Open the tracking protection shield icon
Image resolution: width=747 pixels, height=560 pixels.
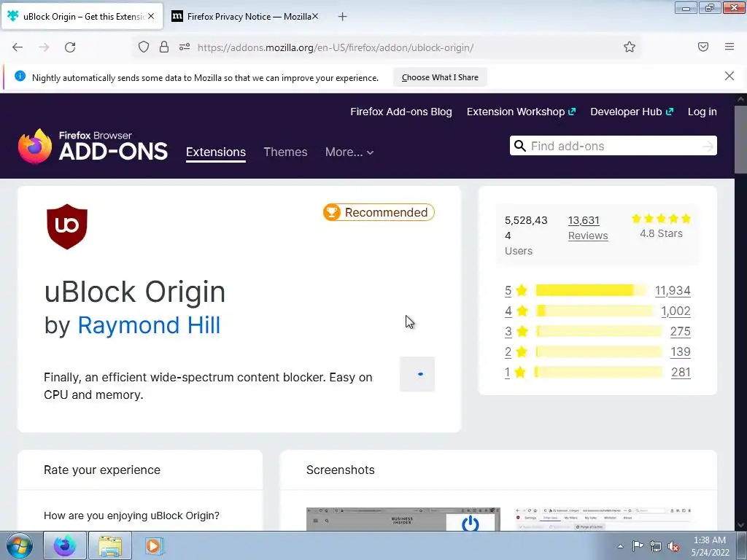[144, 47]
